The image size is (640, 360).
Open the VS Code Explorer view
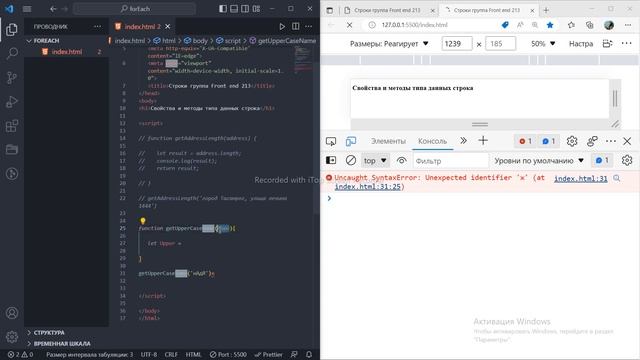tap(12, 29)
